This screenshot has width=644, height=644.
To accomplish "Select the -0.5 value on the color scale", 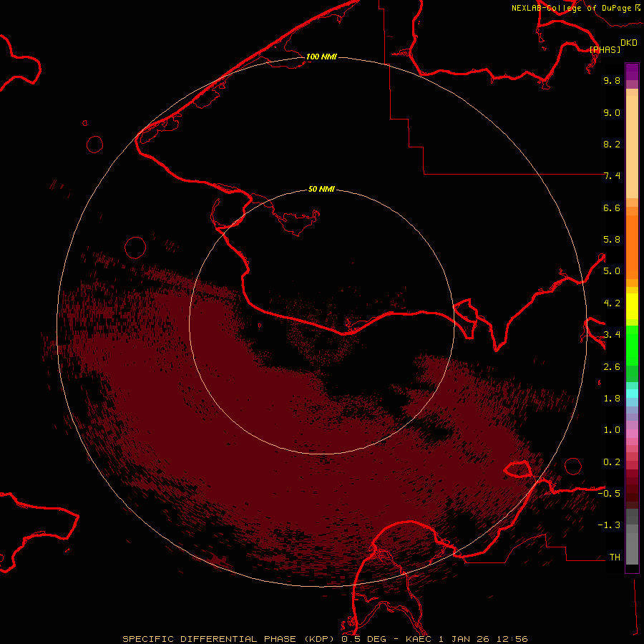I will 609,494.
